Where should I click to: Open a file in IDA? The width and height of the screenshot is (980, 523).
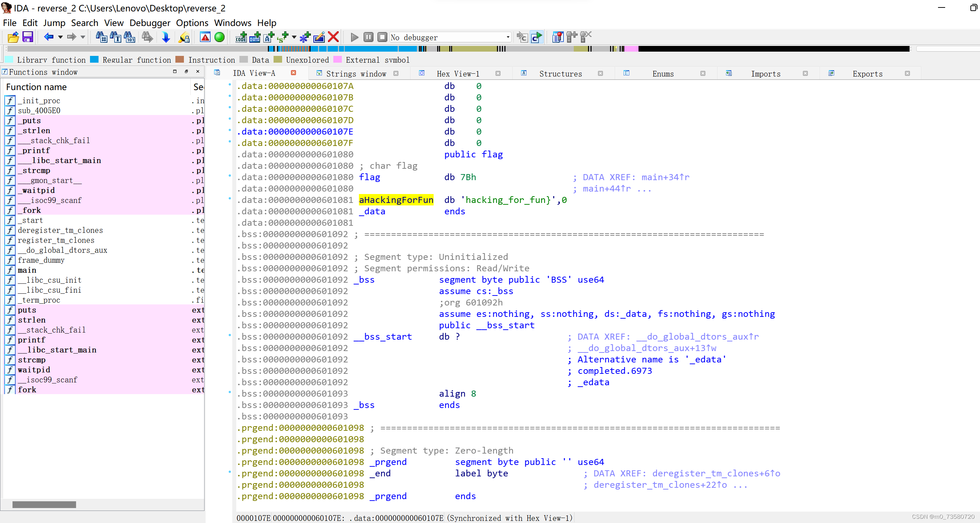click(12, 37)
